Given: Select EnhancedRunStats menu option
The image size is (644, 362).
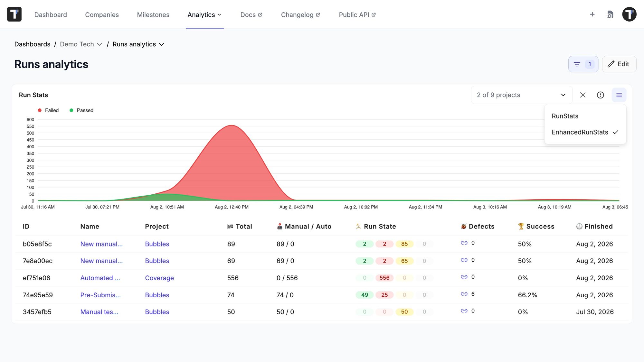Looking at the screenshot, I should [x=585, y=132].
